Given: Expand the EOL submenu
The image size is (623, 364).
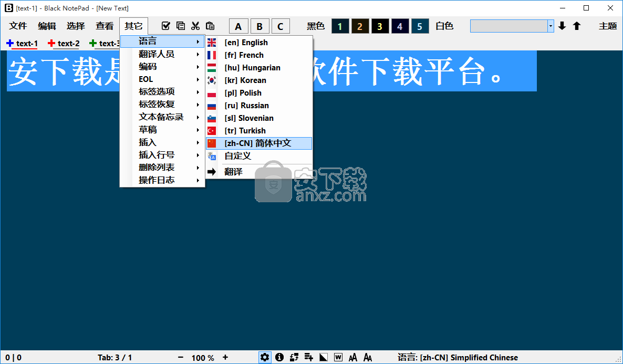Looking at the screenshot, I should 162,79.
